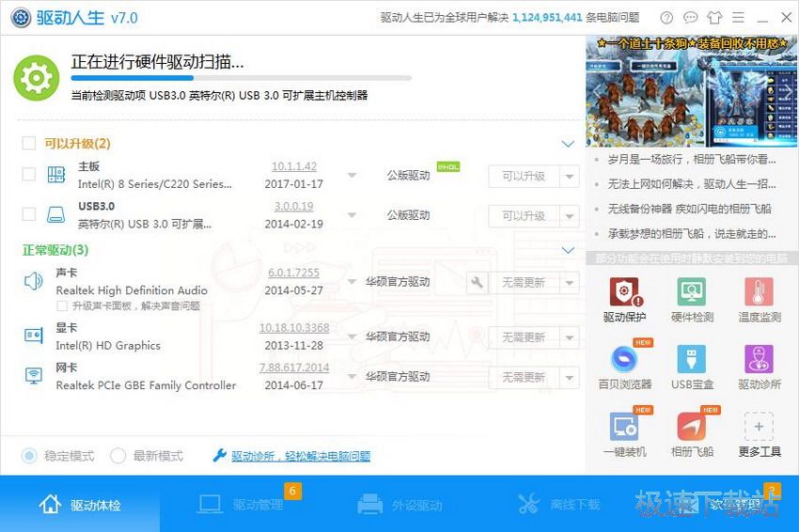Open news link 无线备份神器

coord(689,209)
